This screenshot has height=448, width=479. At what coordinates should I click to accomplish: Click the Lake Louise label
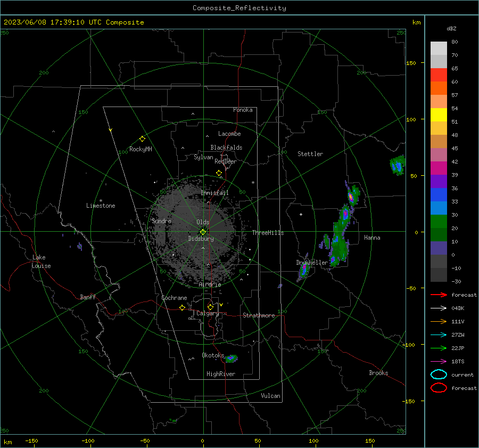41,262
